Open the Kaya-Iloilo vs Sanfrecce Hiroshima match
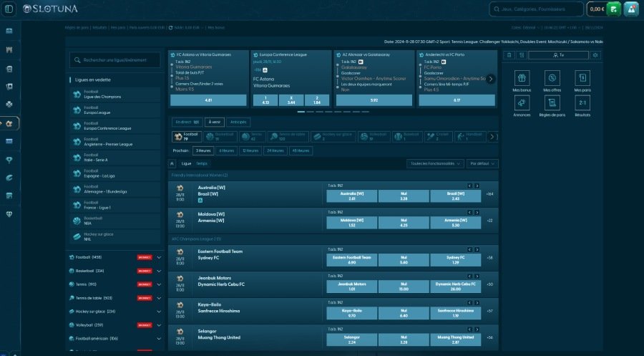Image resolution: width=644 pixels, height=356 pixels. 218,308
